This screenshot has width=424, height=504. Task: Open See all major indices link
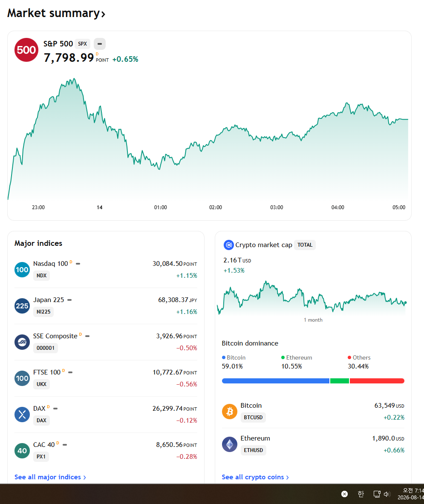pos(50,477)
